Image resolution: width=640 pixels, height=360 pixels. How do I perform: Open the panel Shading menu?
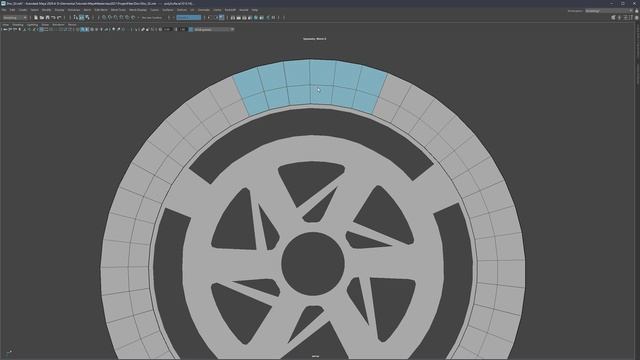coord(18,24)
